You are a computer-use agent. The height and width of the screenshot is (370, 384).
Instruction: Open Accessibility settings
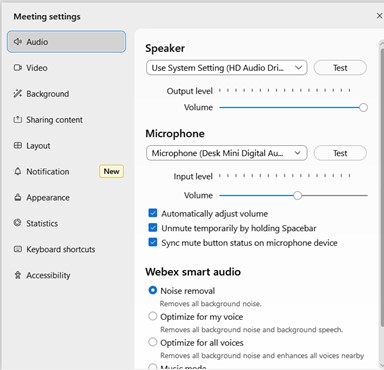click(x=67, y=275)
